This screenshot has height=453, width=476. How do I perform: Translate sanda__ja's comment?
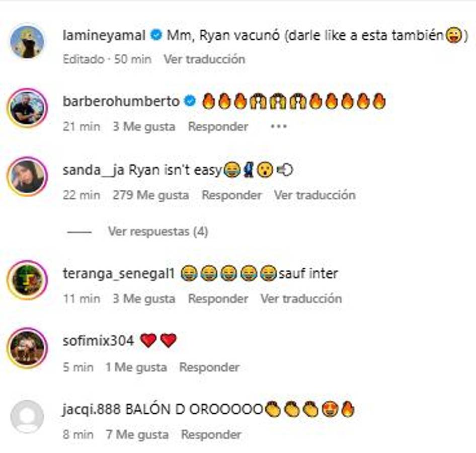pyautogui.click(x=315, y=195)
